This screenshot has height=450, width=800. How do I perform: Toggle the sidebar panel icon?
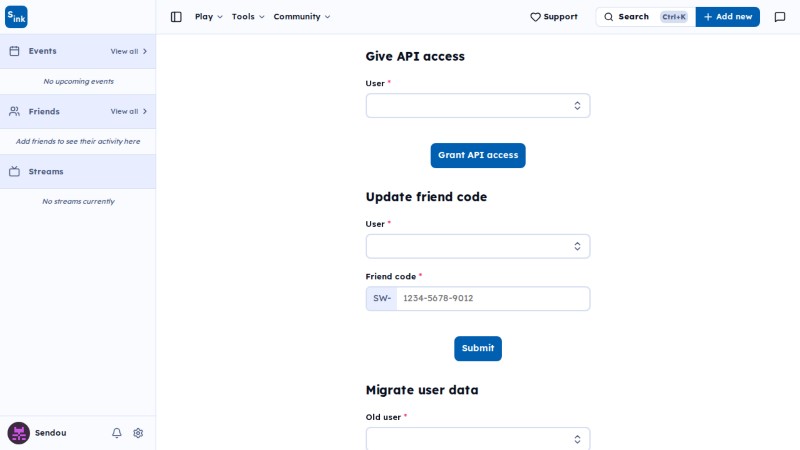point(176,17)
